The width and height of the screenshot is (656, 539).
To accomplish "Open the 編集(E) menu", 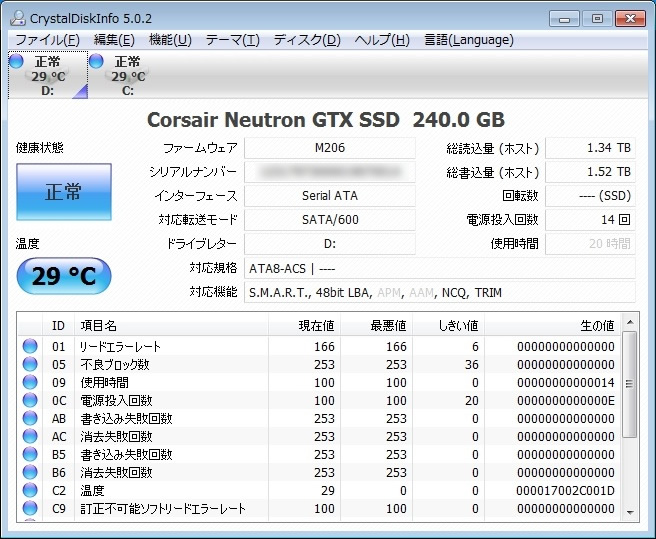I will (114, 40).
